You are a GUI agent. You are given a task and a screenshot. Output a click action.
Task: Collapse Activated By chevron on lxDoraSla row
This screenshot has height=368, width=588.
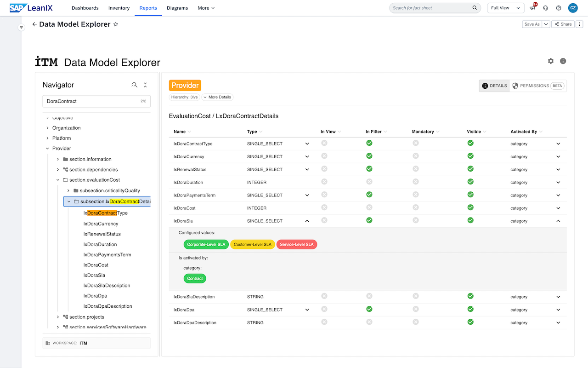tap(559, 221)
